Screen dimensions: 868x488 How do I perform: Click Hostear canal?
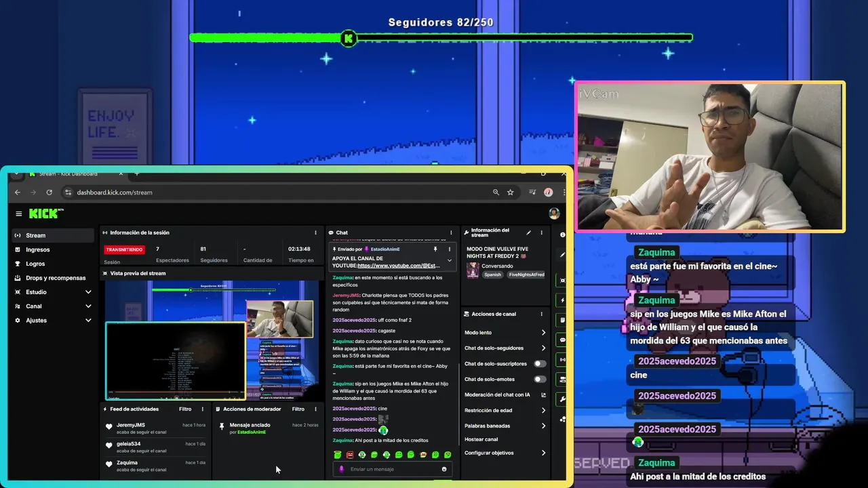(481, 439)
